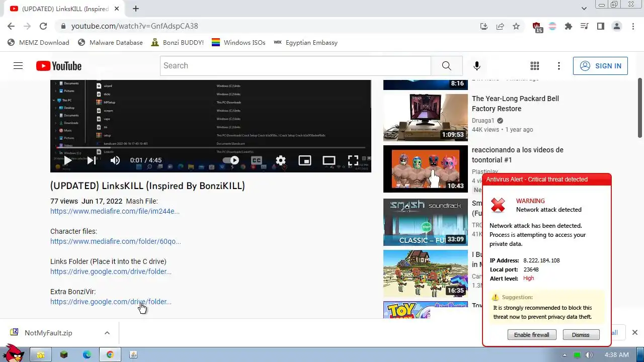644x362 pixels.
Task: Toggle closed captions in the player
Action: point(257,160)
